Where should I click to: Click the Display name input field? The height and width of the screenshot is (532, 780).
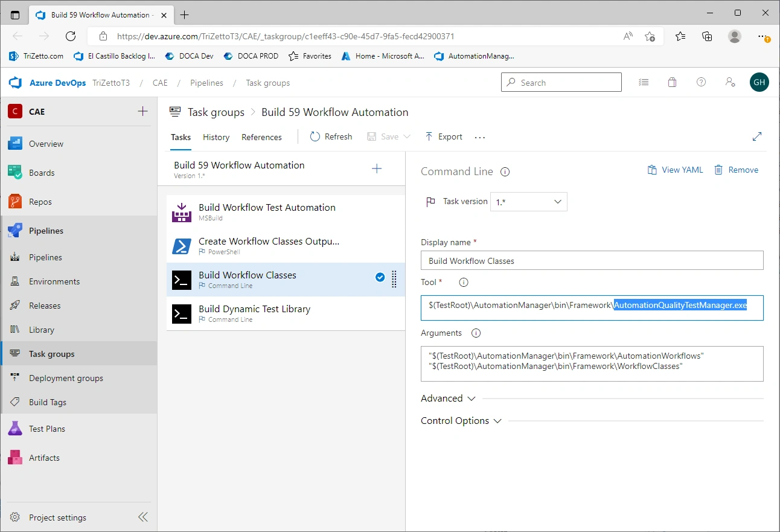(592, 260)
